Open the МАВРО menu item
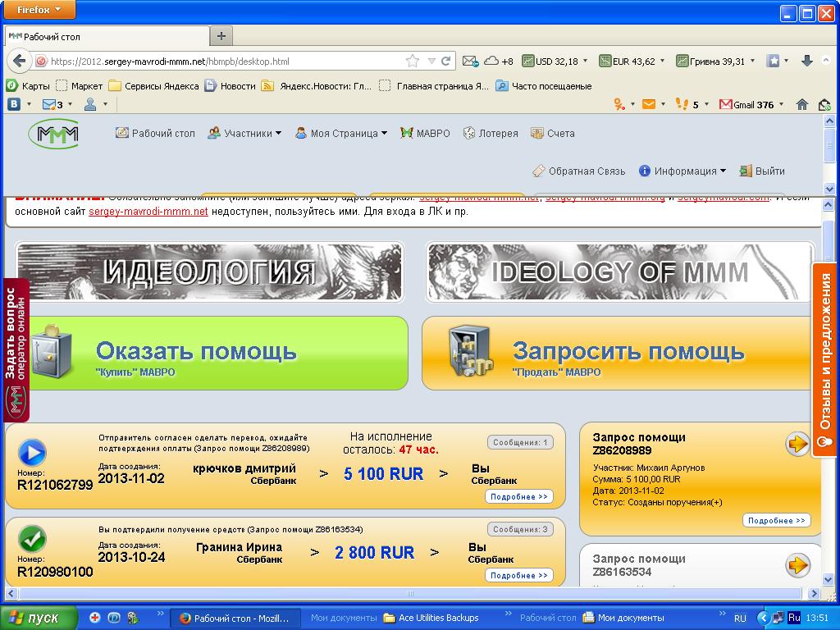This screenshot has height=630, width=840. point(425,134)
